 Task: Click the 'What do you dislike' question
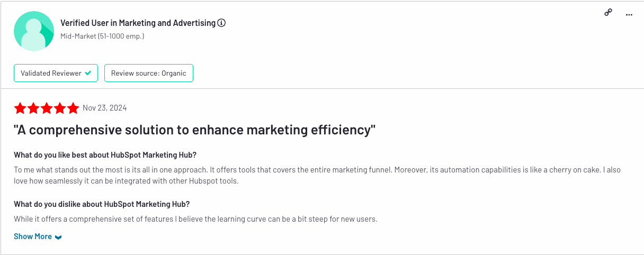pos(102,204)
